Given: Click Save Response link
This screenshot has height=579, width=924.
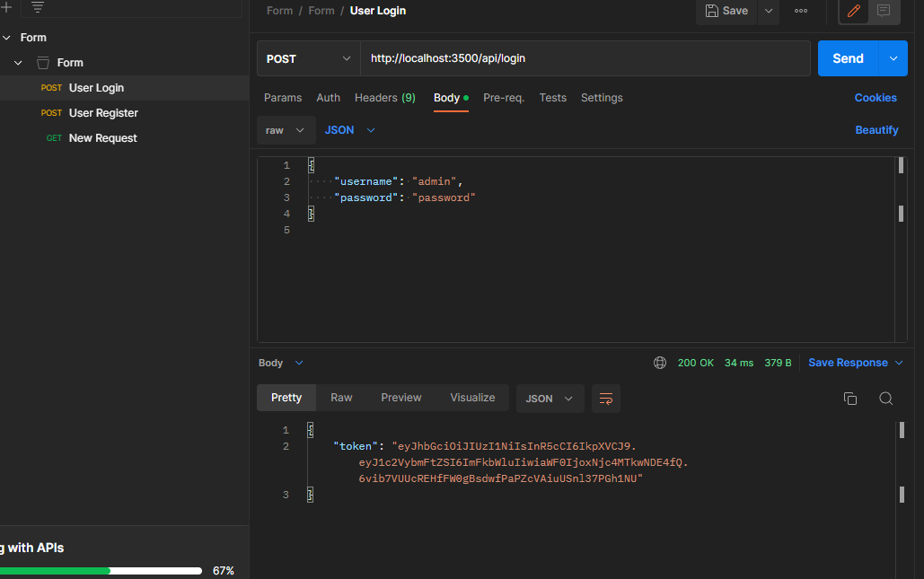Looking at the screenshot, I should [x=848, y=363].
